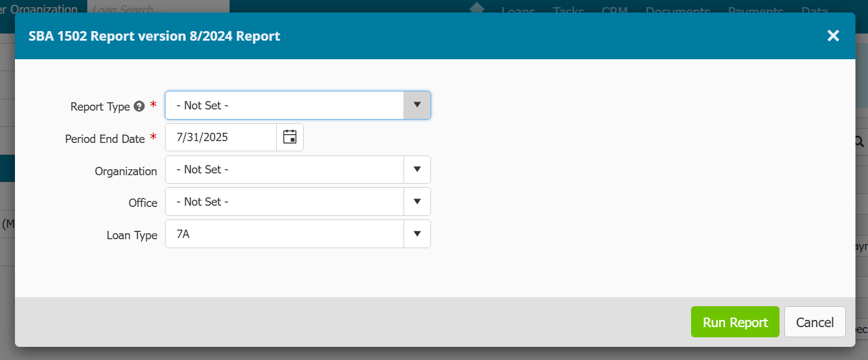Expand the Loan Type dropdown showing 7A
868x360 pixels.
tap(417, 234)
